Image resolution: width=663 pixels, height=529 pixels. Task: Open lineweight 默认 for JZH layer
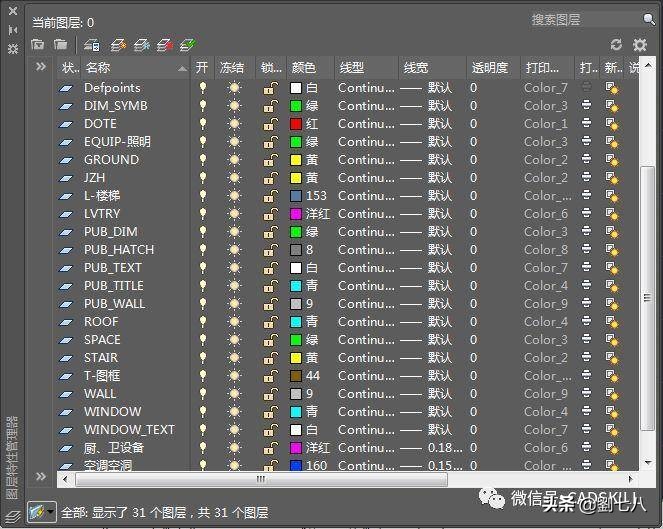pos(426,178)
